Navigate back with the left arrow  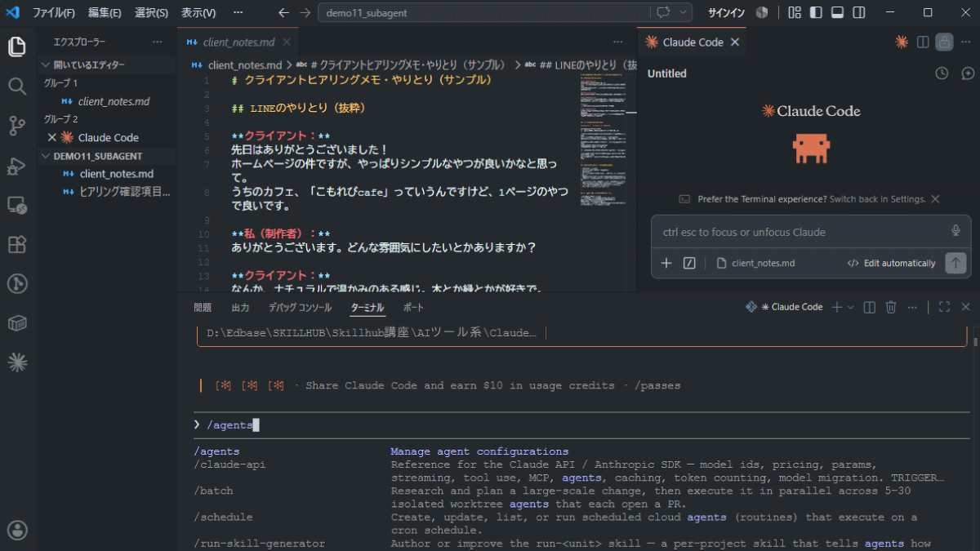pyautogui.click(x=283, y=12)
